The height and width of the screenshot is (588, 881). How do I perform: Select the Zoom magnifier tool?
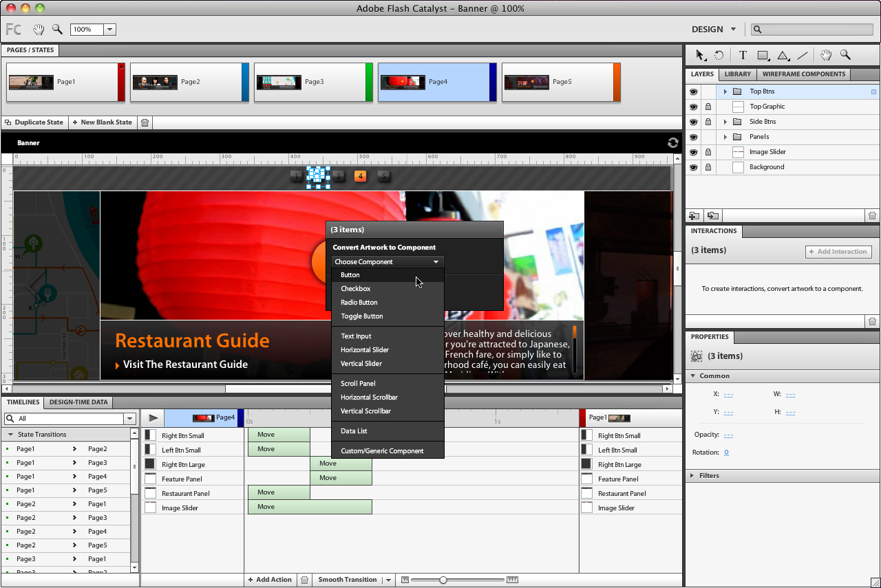click(x=846, y=54)
